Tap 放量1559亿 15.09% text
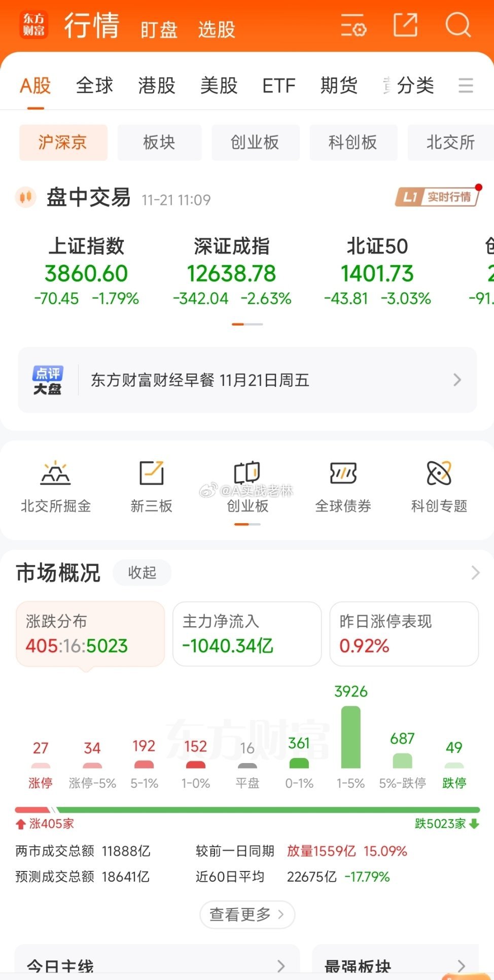 point(347,851)
